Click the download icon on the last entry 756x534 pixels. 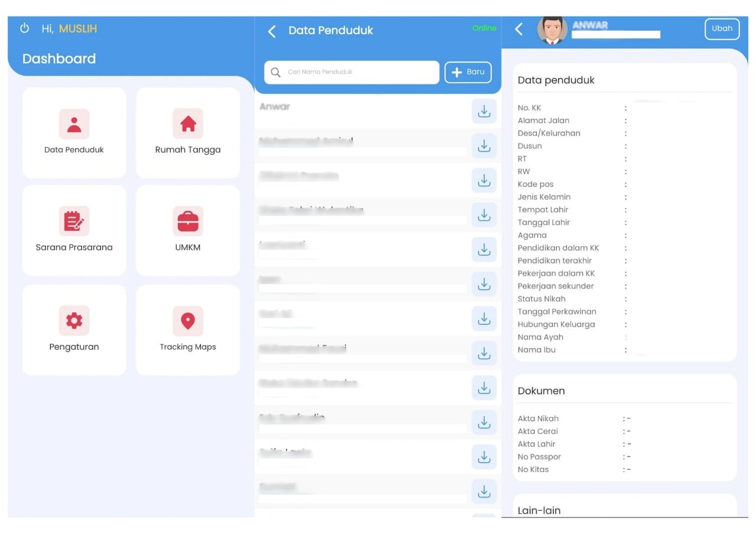click(x=484, y=491)
